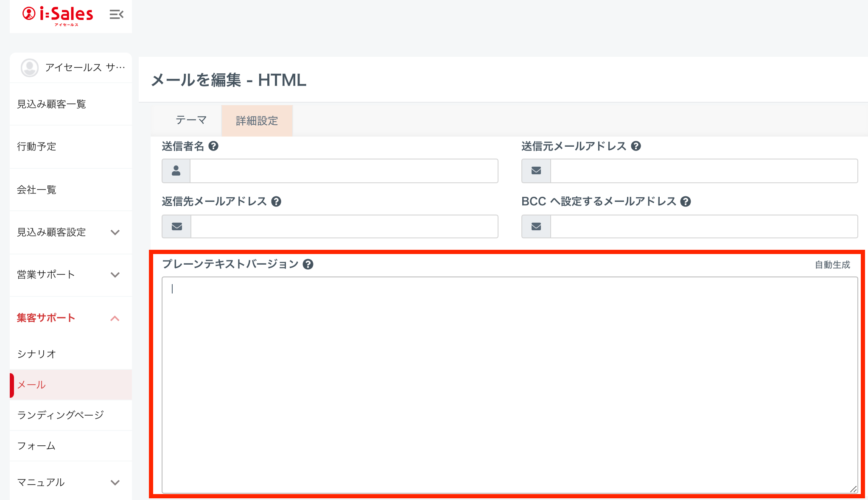
Task: Click the i-Sales logo
Action: (58, 15)
